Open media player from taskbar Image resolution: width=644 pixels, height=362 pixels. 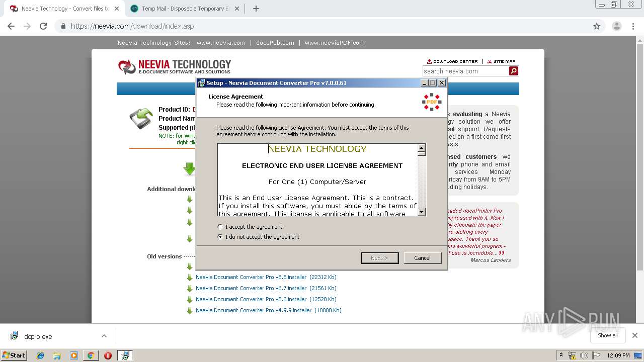point(74,355)
